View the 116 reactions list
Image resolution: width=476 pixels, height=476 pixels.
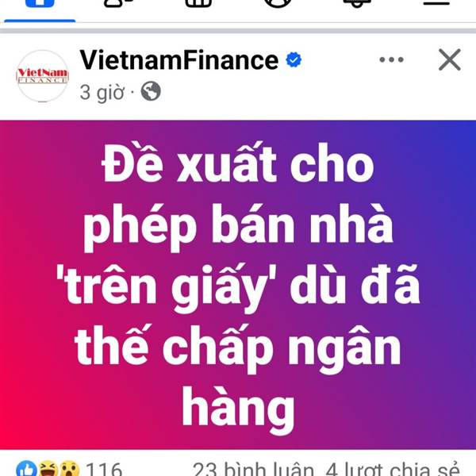click(x=104, y=470)
